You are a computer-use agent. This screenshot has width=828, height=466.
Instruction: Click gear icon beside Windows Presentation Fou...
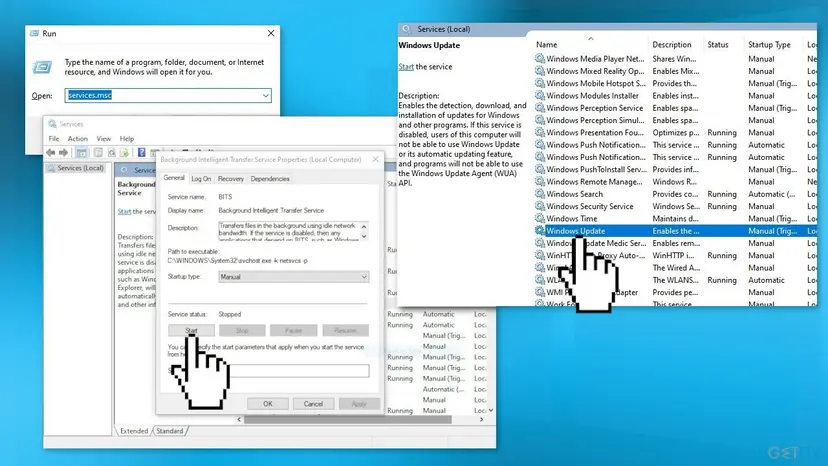(540, 132)
